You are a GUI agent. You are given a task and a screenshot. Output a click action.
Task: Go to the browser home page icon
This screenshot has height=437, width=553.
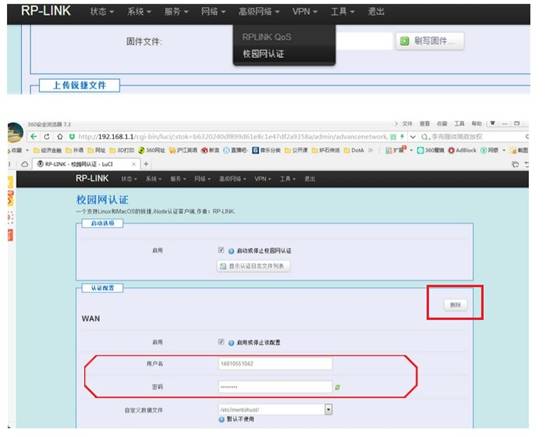point(60,136)
